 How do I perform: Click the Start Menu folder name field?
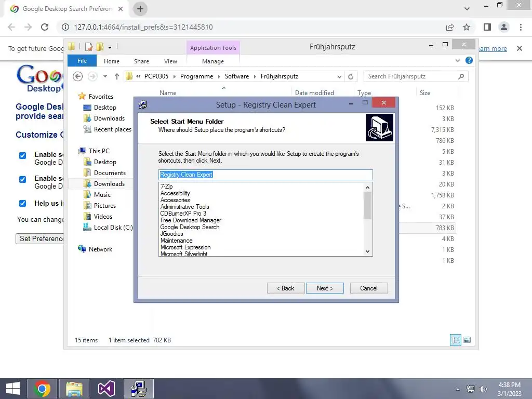[x=265, y=175]
